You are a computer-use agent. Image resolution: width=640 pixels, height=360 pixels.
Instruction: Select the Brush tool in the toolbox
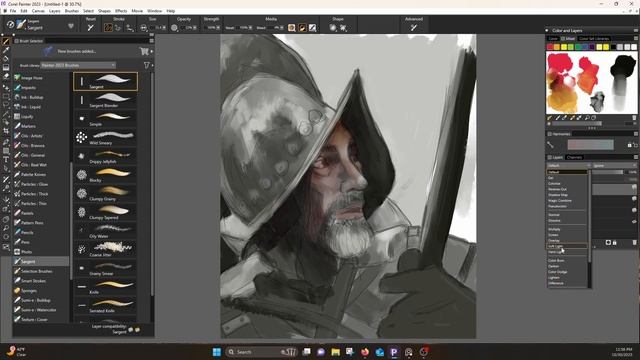[6, 41]
